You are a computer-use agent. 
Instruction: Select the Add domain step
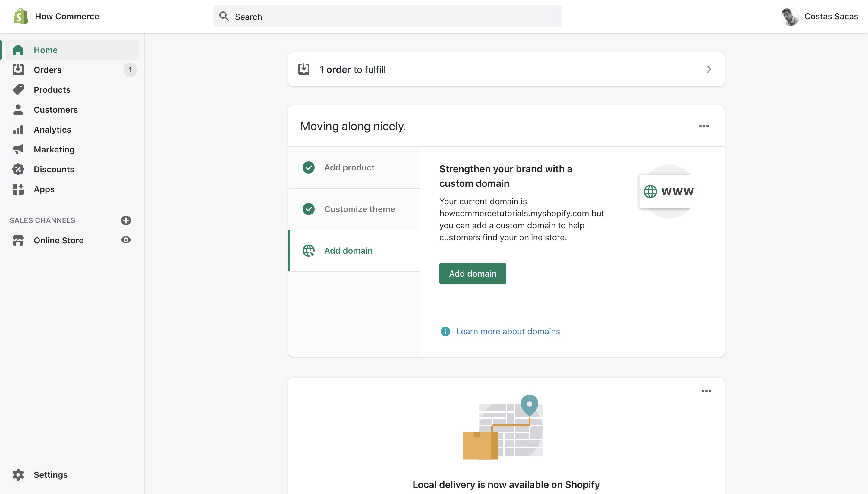[x=354, y=251]
